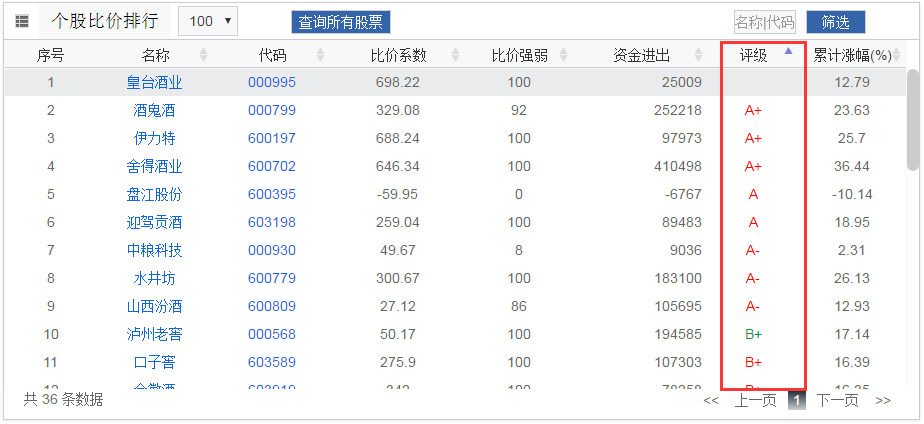Click the 累计涨幅(%) column header

pos(851,55)
